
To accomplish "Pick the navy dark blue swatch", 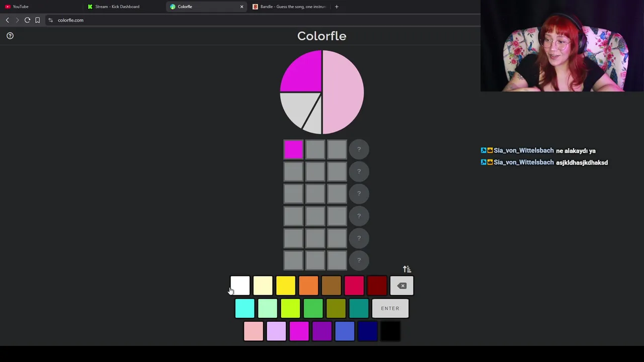I will pos(368,331).
